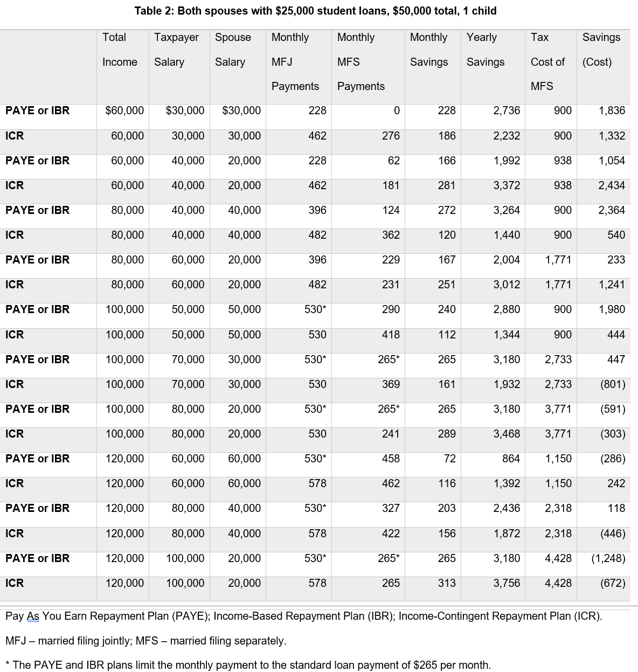Image resolution: width=638 pixels, height=672 pixels.
Task: Select the (801) negative savings cell
Action: (613, 384)
